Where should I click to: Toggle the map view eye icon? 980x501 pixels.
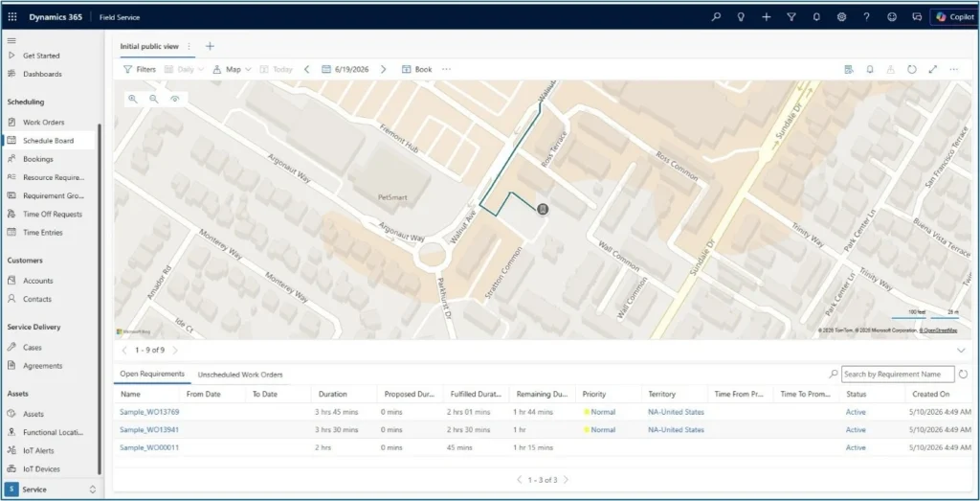pyautogui.click(x=175, y=99)
